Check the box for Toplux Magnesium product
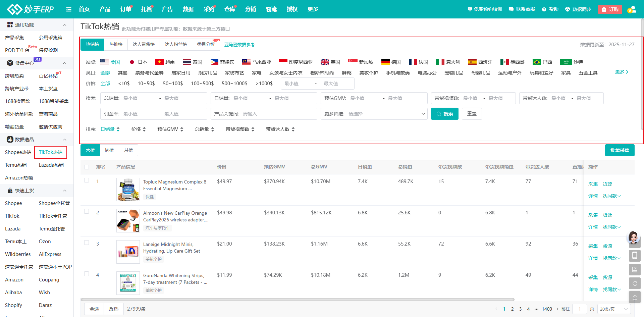The height and width of the screenshot is (317, 644). (x=87, y=180)
